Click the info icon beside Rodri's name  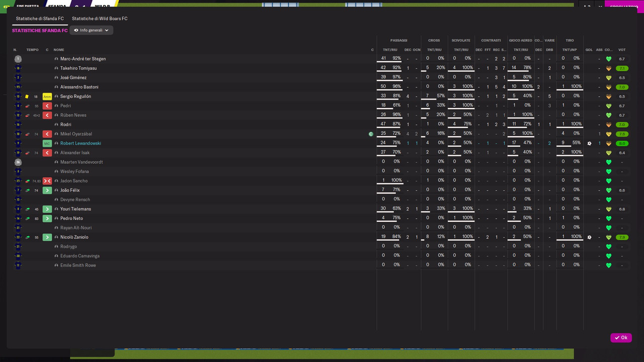[x=56, y=125]
